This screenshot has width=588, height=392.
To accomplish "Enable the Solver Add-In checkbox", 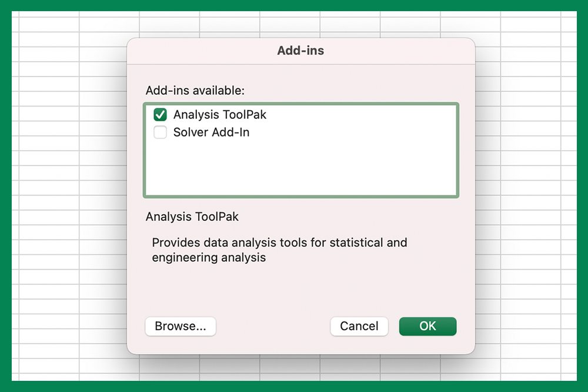I will tap(160, 132).
